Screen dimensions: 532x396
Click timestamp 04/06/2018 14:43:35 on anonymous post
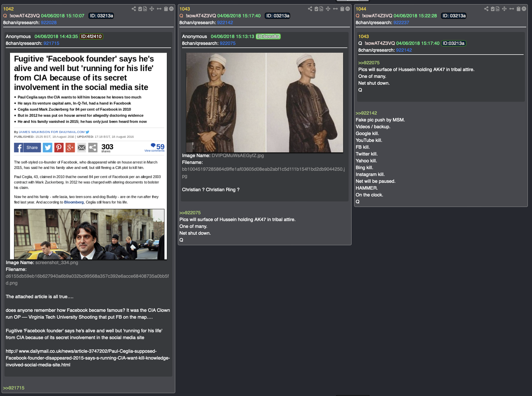click(56, 36)
